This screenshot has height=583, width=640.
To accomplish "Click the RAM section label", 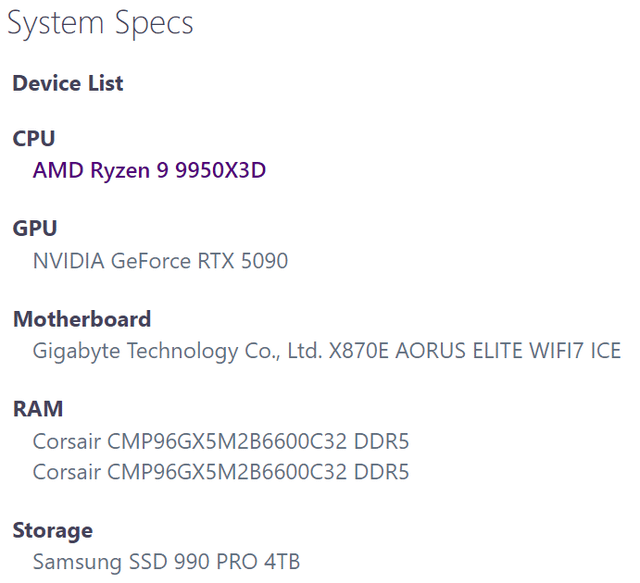I will point(38,409).
